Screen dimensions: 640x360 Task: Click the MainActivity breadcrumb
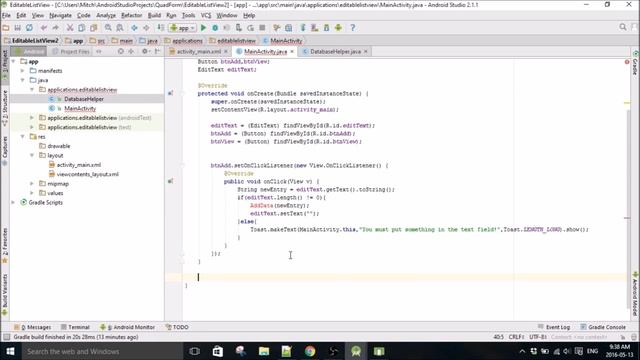point(282,41)
